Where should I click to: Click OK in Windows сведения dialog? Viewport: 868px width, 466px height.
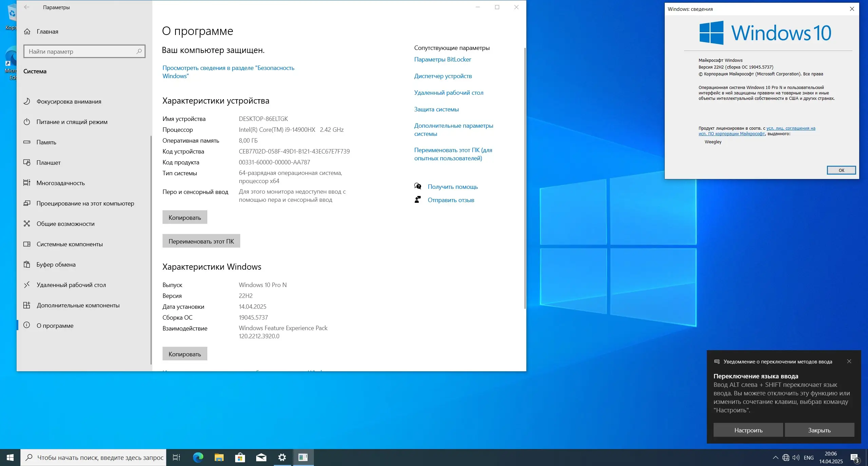(x=841, y=170)
